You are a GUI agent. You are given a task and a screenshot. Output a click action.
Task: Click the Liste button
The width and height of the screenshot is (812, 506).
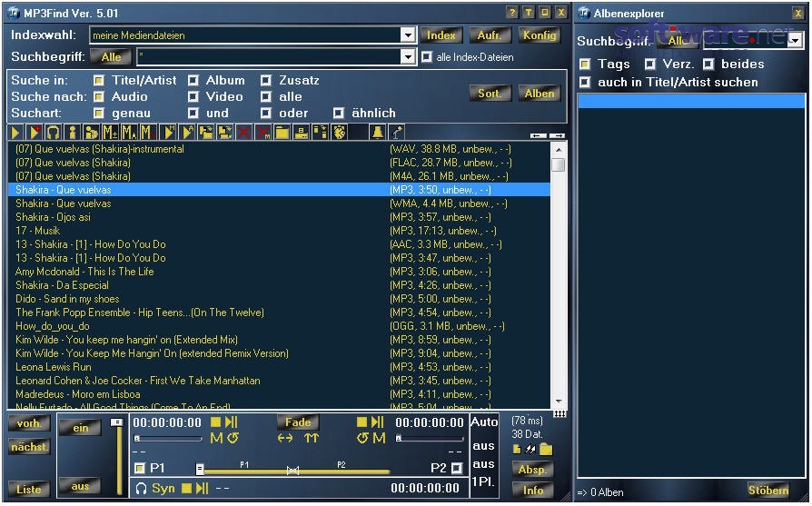tap(29, 490)
